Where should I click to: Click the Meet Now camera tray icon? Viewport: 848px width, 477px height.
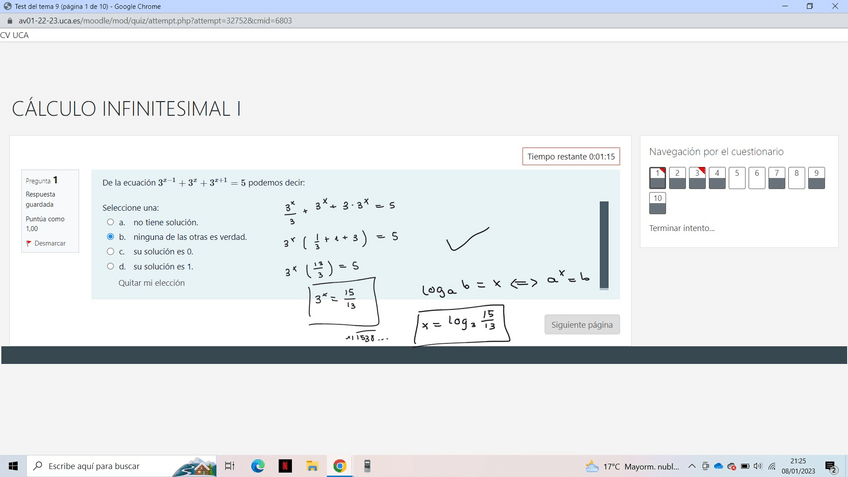pyautogui.click(x=705, y=466)
